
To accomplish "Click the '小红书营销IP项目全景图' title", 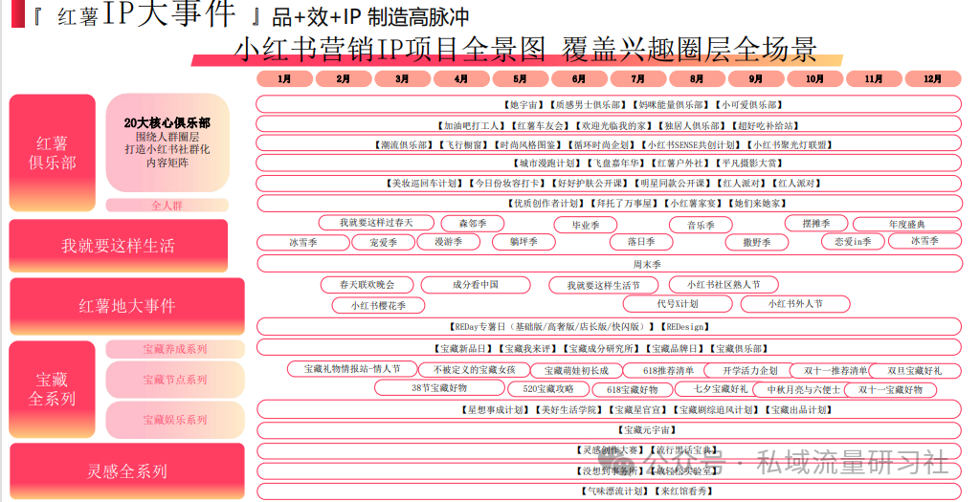I will pyautogui.click(x=390, y=50).
